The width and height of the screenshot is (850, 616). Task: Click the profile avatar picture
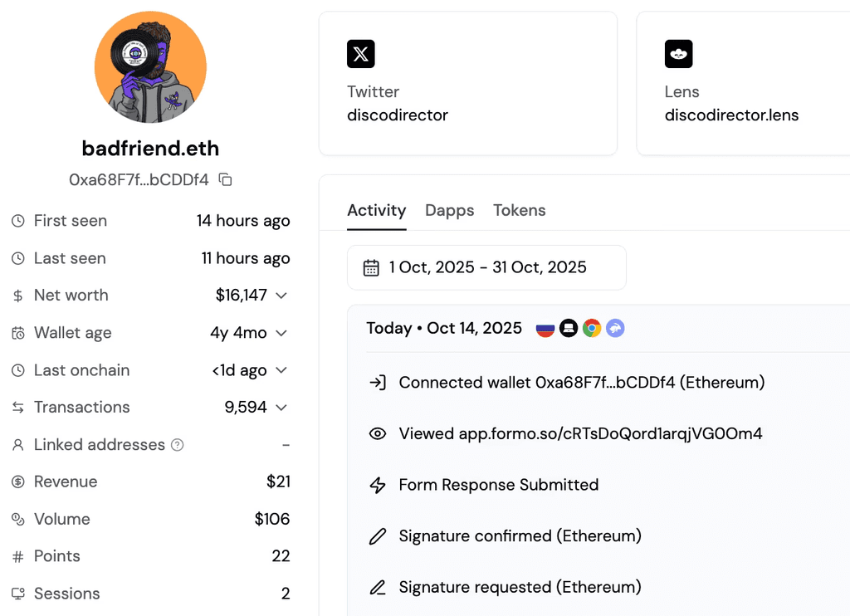click(x=150, y=66)
